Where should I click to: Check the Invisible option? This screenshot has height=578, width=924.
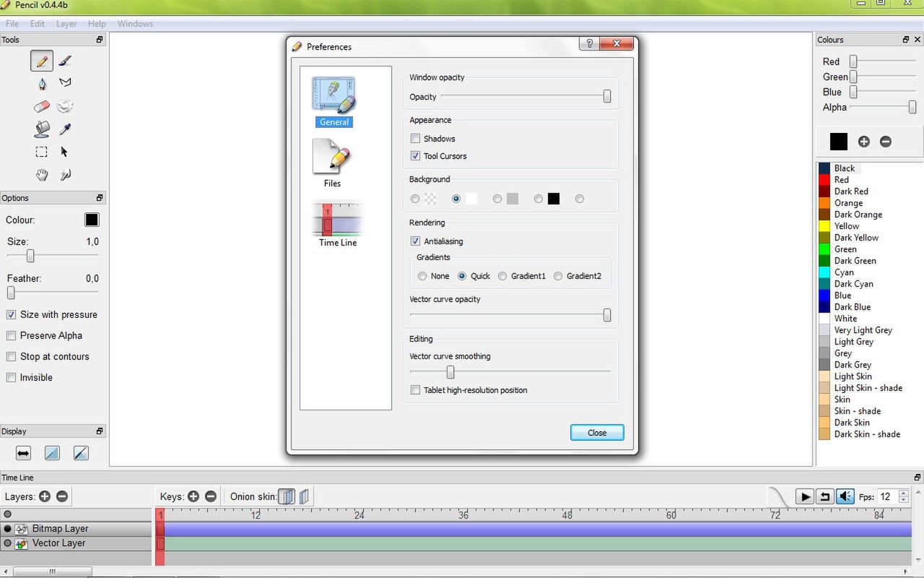(11, 378)
